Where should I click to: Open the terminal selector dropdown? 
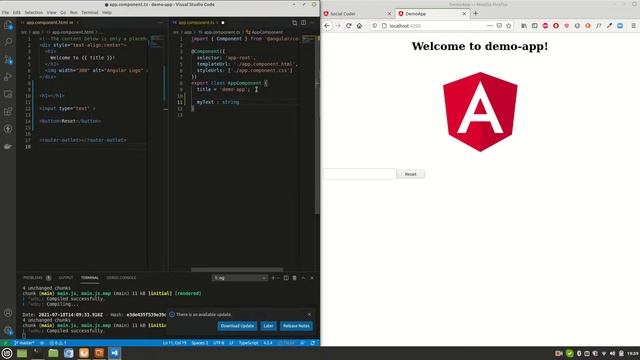(x=240, y=278)
